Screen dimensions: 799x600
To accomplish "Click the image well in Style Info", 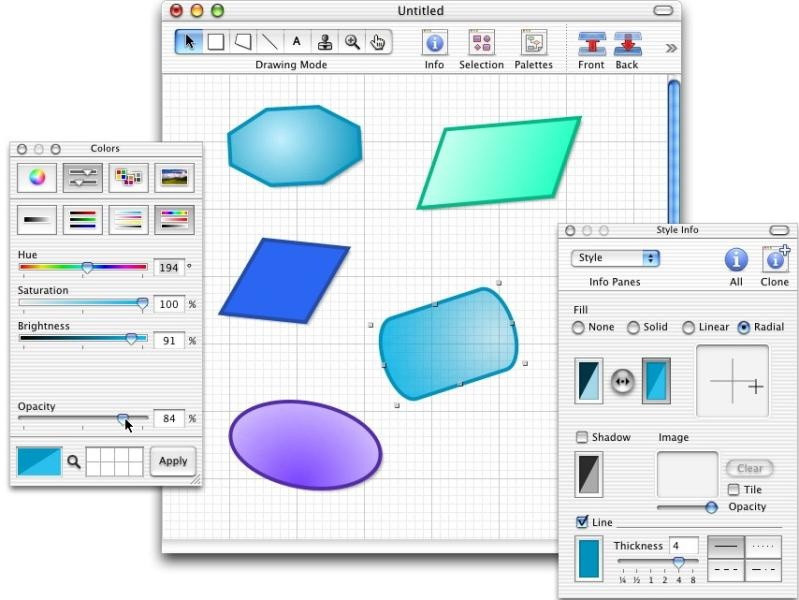I will (x=687, y=475).
